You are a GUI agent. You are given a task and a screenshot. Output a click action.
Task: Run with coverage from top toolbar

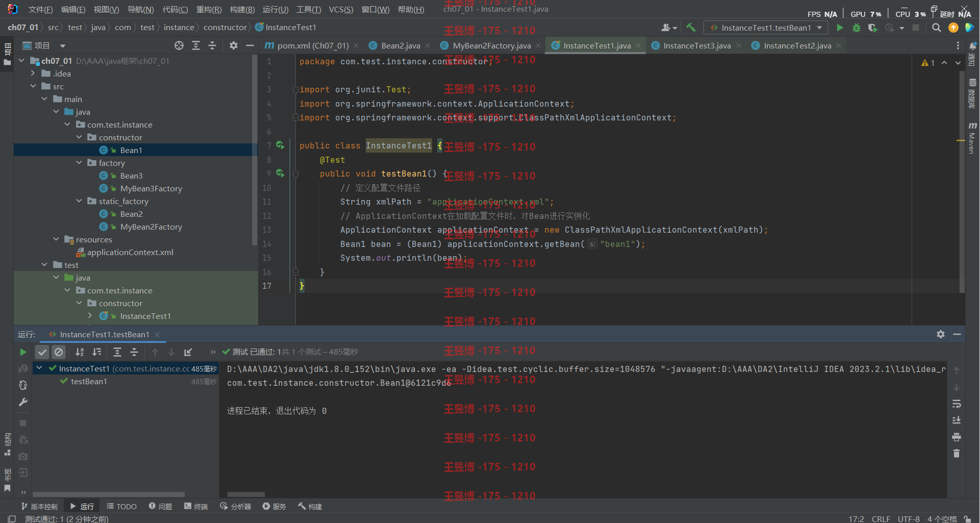tap(873, 28)
